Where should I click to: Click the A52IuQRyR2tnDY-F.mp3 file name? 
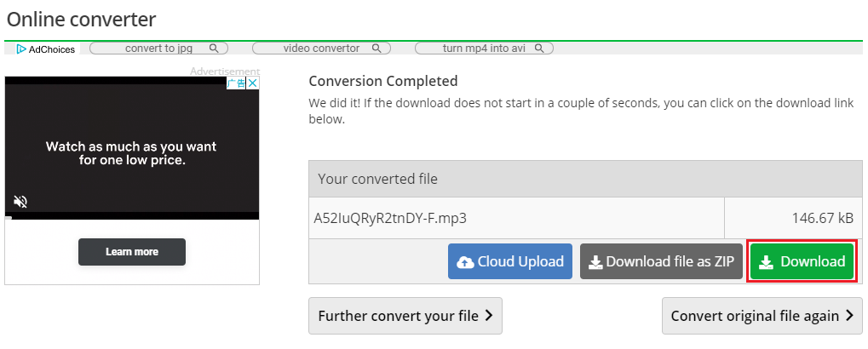point(390,219)
